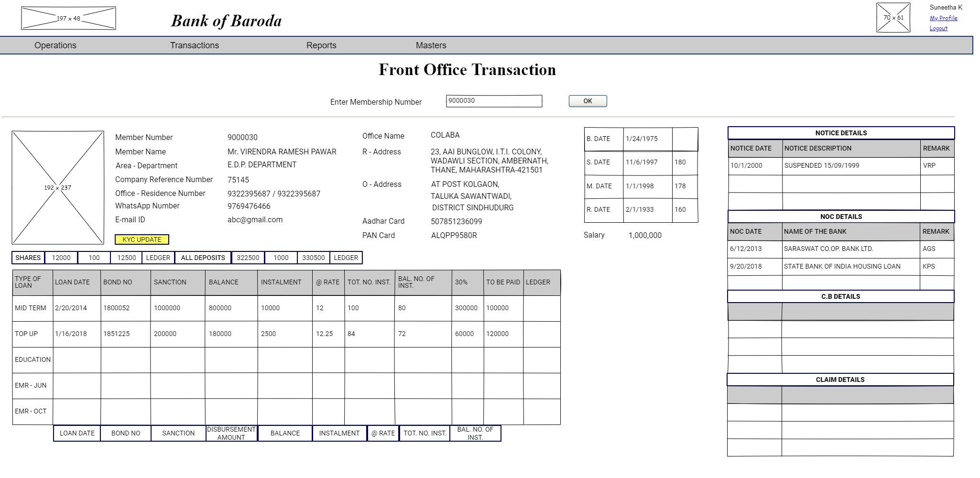The height and width of the screenshot is (478, 980).
Task: Click the member photo placeholder image
Action: pos(57,188)
